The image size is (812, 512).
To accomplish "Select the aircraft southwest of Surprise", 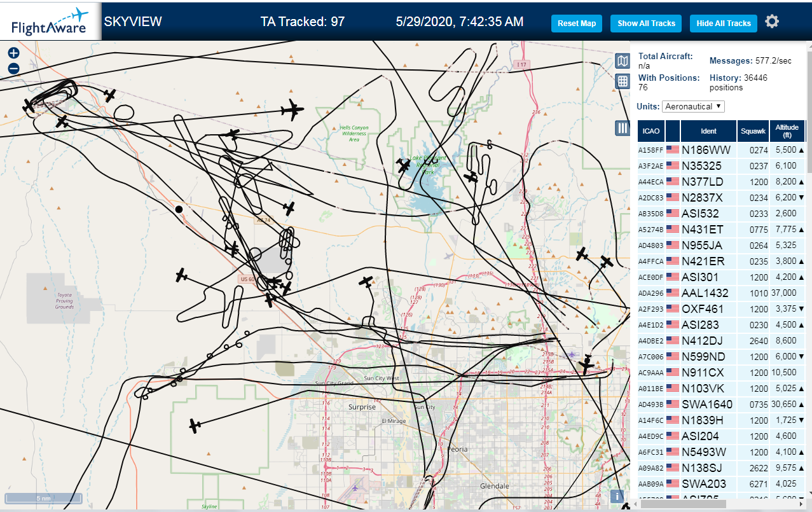I will pos(195,426).
